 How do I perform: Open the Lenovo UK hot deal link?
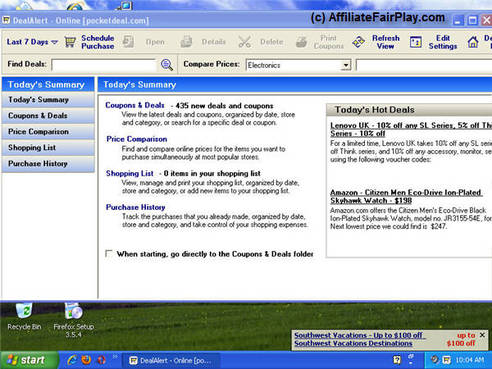point(411,129)
